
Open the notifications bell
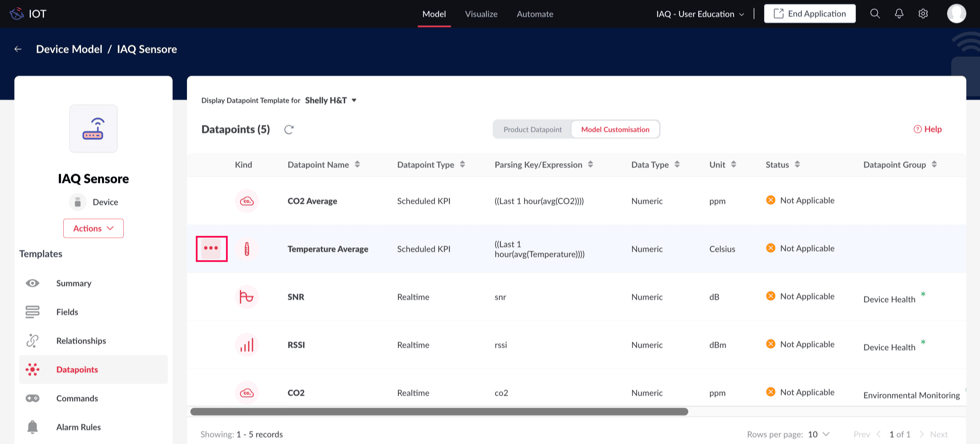(899, 14)
